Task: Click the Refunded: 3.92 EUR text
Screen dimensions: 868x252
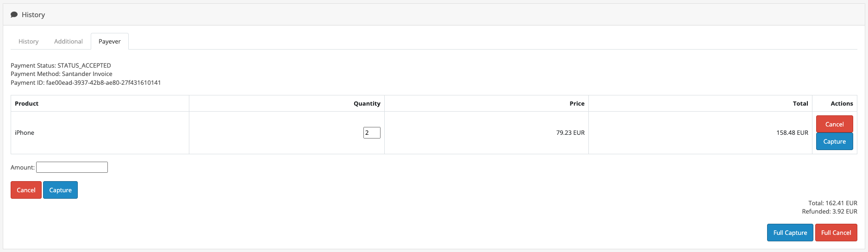Action: click(830, 211)
